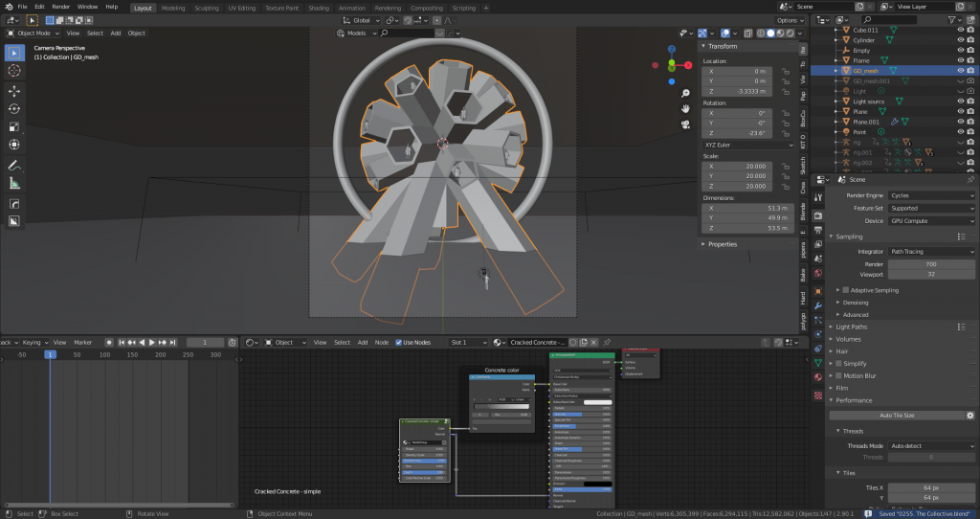Click the red X axis gizmo ball
This screenshot has height=519, width=980.
(688, 65)
